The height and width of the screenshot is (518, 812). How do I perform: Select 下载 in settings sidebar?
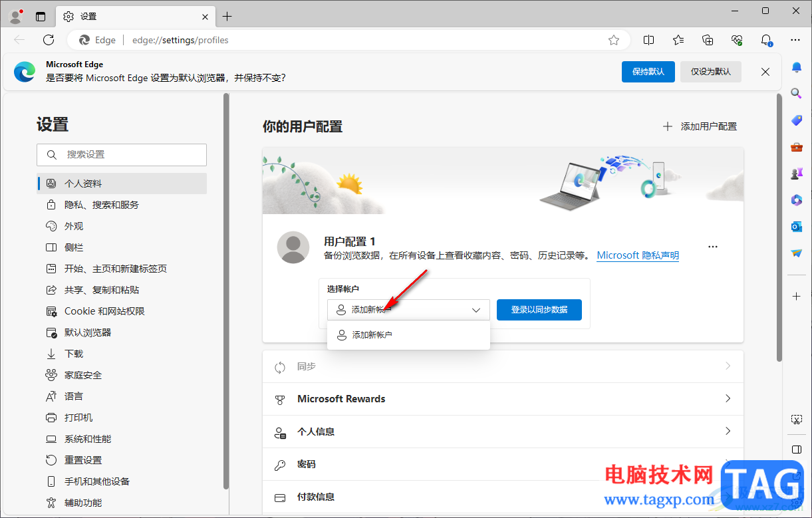[x=122, y=354]
